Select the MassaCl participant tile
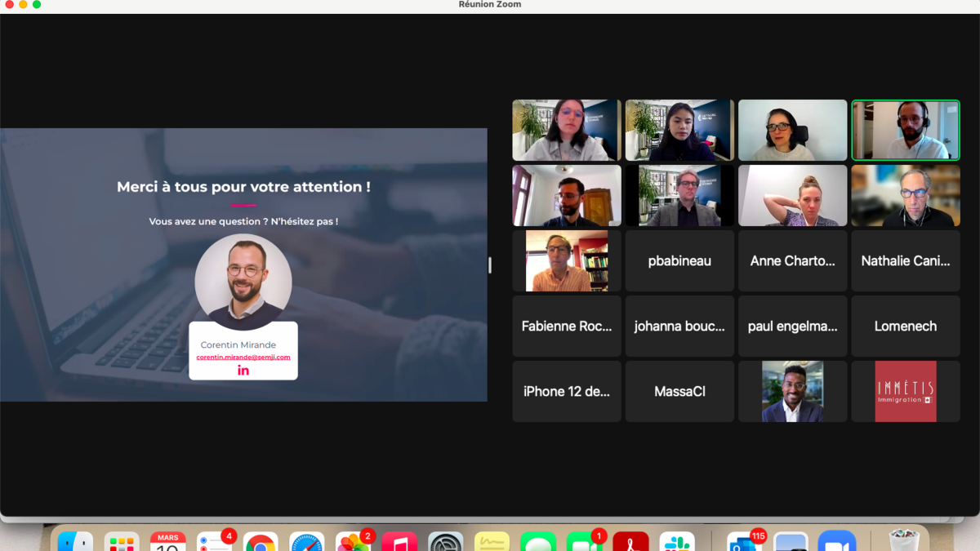Viewport: 980px width, 551px height. coord(679,392)
